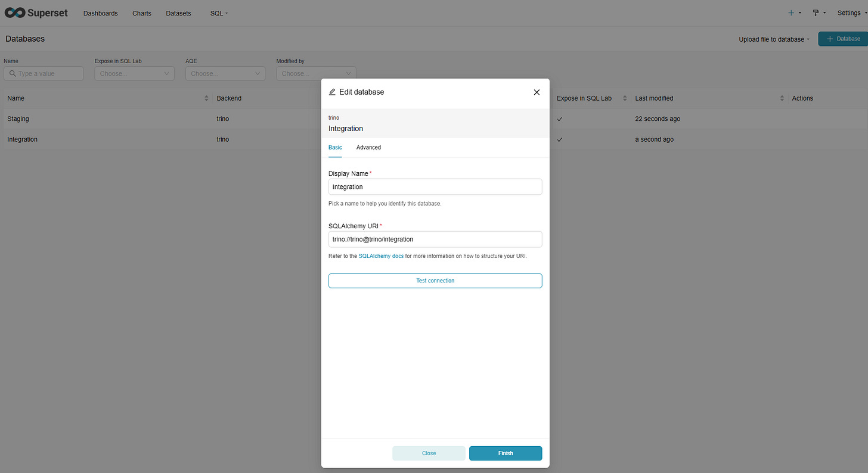
Task: Click the Databases page title
Action: (25, 39)
